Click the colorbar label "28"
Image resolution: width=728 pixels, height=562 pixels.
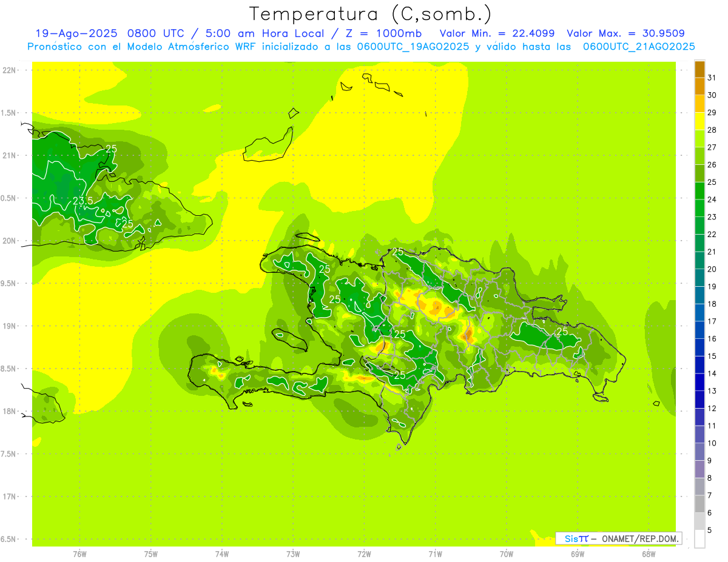(x=712, y=130)
